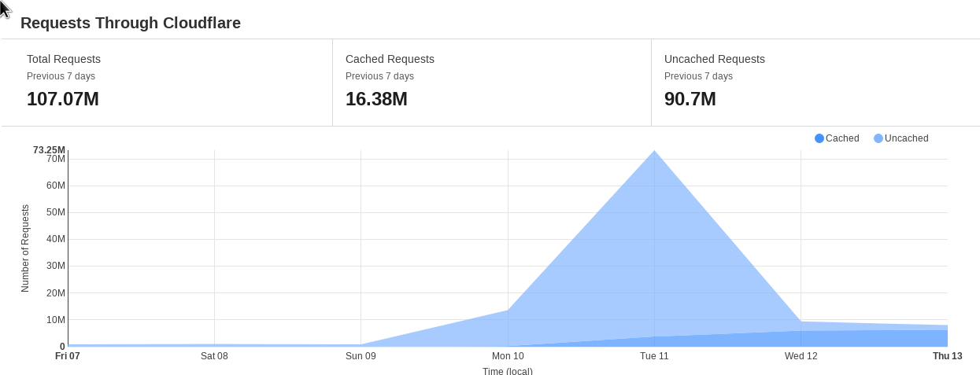The height and width of the screenshot is (375, 980).
Task: Click the 60M y-axis label
Action: pos(56,186)
